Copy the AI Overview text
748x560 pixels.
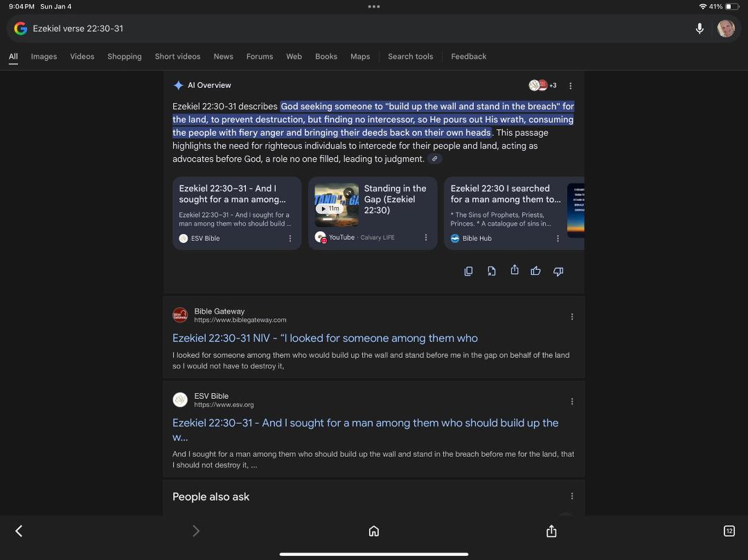point(468,271)
